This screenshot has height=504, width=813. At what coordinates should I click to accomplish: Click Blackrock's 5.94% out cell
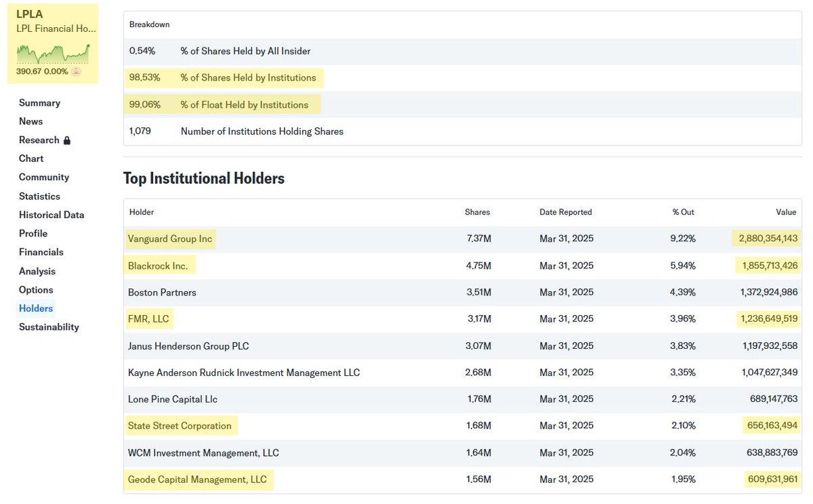point(682,266)
